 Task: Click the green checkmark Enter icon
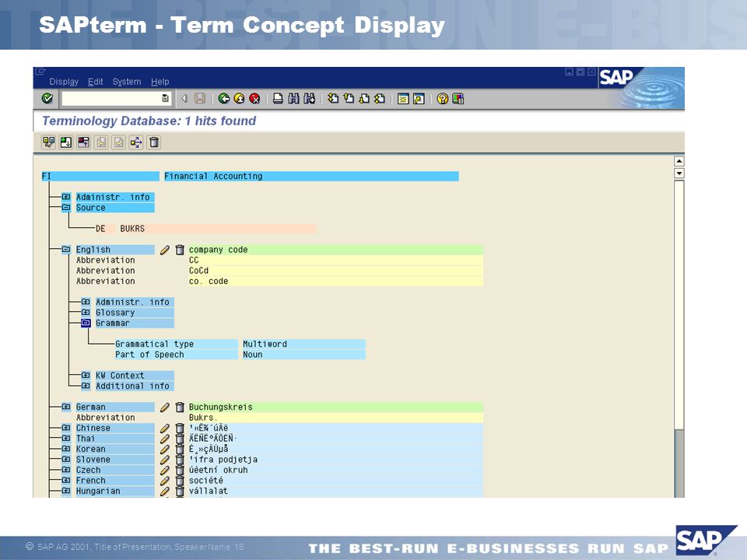[x=47, y=99]
